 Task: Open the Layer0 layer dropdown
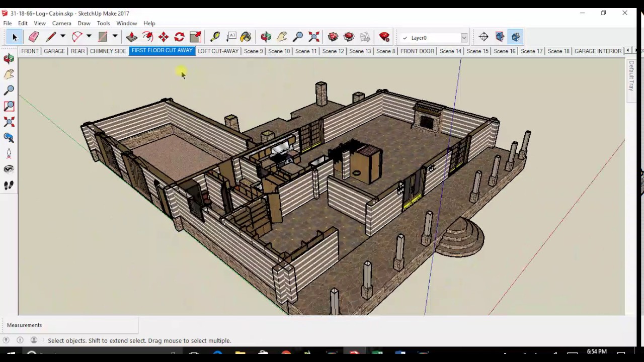464,38
